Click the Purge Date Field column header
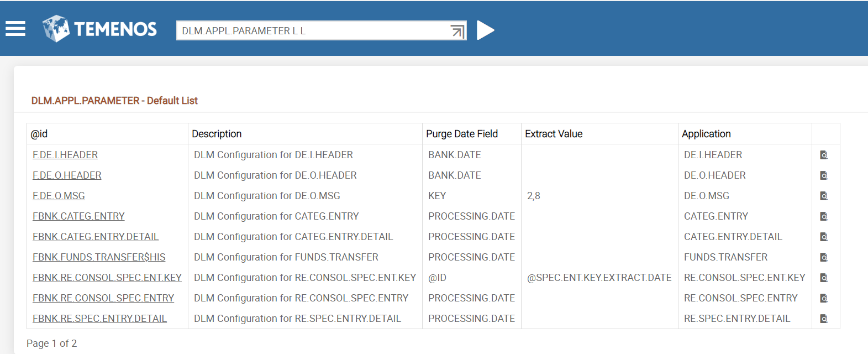Image resolution: width=868 pixels, height=354 pixels. tap(461, 134)
